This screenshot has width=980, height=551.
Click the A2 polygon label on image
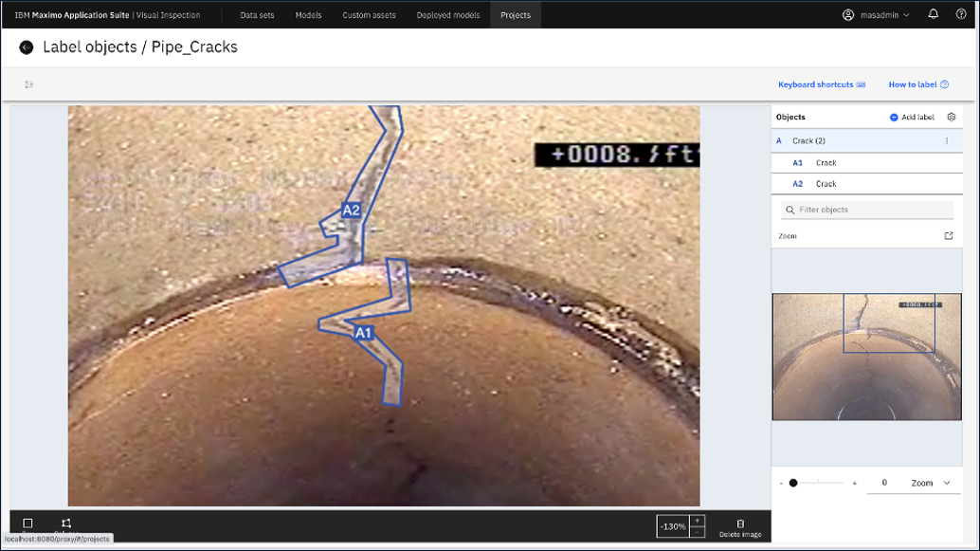(352, 211)
